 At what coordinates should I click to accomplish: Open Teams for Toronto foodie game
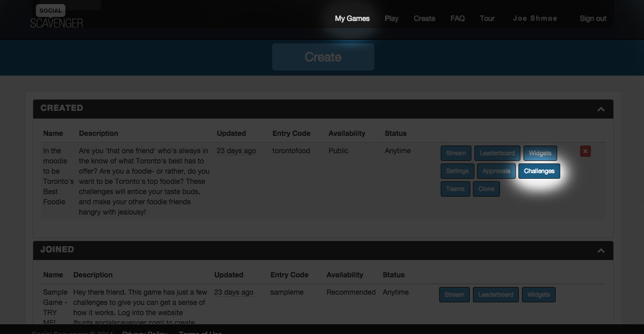455,189
